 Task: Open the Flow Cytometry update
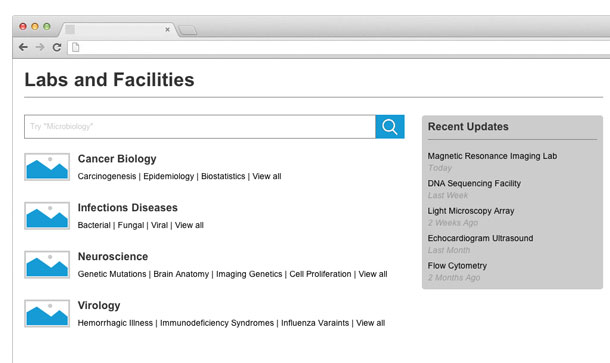(x=457, y=266)
